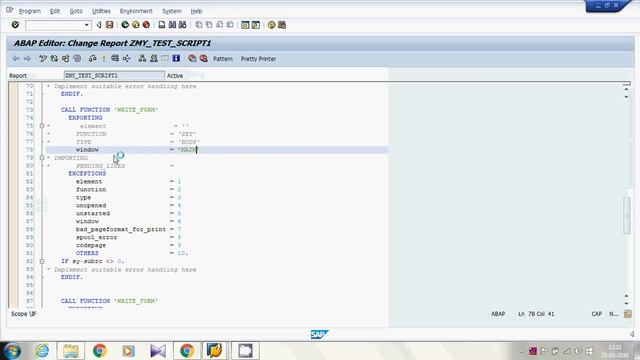Click the Activate icon
The width and height of the screenshot is (640, 360).
(x=104, y=59)
